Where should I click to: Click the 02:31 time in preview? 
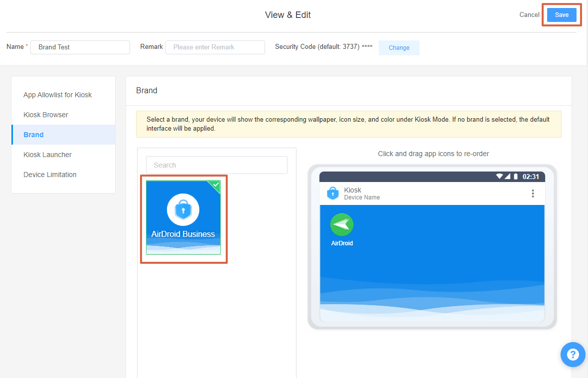(531, 177)
